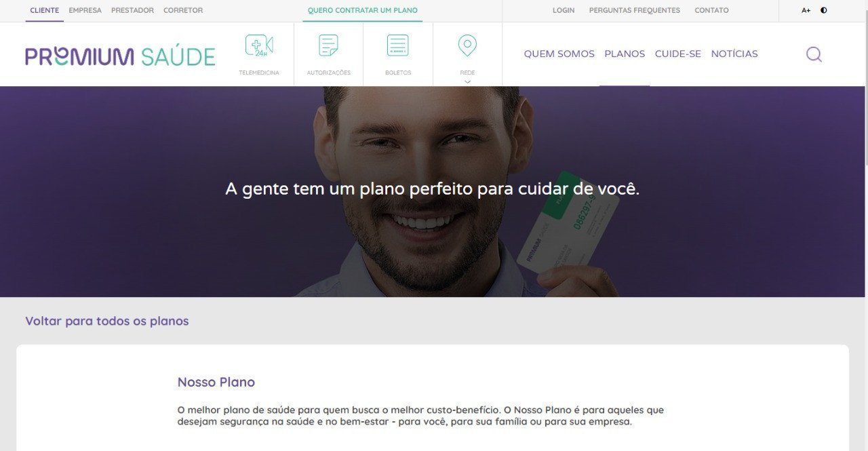Open the search magnifier icon
The height and width of the screenshot is (451, 868).
click(814, 54)
